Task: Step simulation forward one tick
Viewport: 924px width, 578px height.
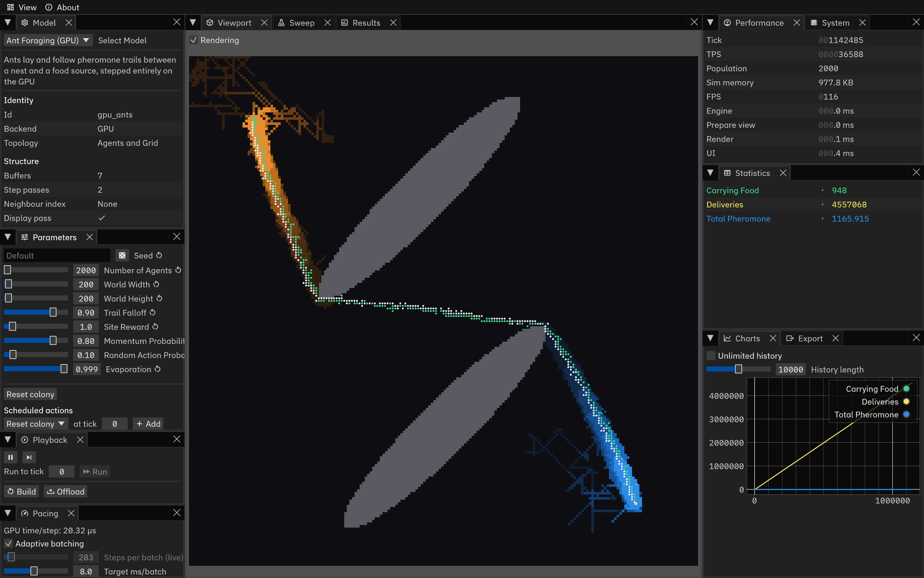Action: coord(29,457)
